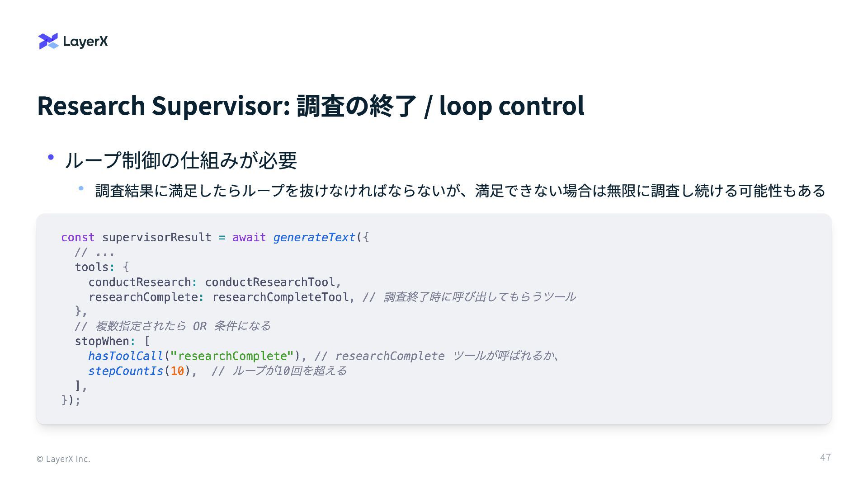The height and width of the screenshot is (488, 868).
Task: Click 'researchCompleteTool' in the code
Action: pos(280,297)
